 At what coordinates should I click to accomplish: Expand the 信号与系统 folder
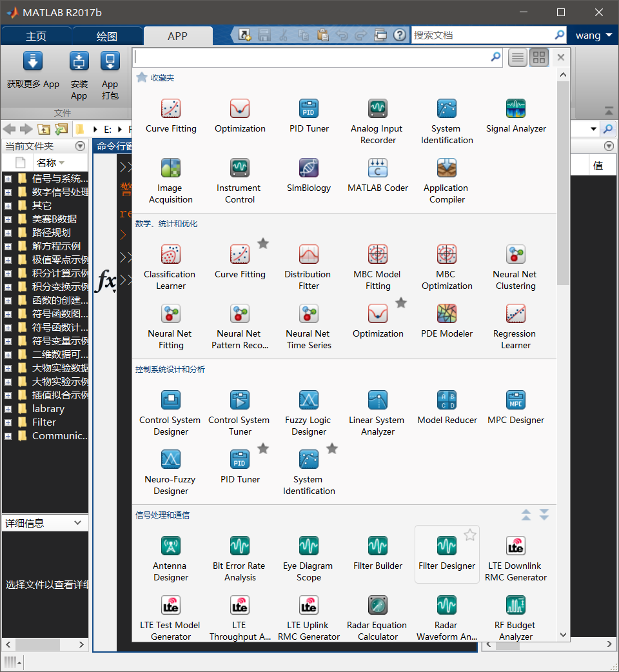click(8, 179)
